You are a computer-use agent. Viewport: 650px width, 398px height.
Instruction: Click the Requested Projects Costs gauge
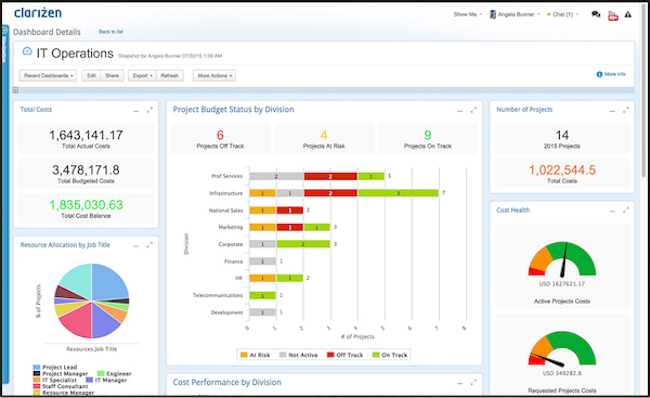[562, 349]
